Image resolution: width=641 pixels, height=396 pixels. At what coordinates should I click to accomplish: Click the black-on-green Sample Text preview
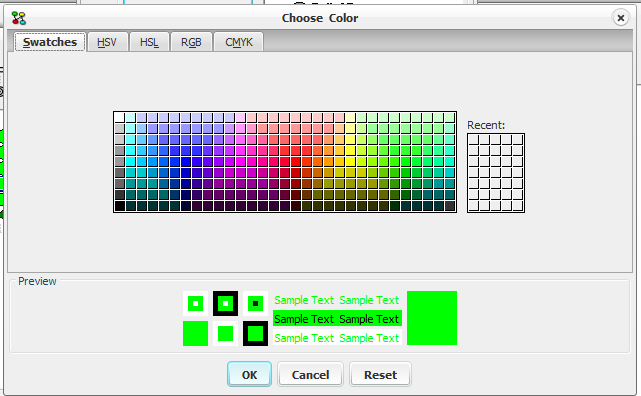click(x=337, y=319)
